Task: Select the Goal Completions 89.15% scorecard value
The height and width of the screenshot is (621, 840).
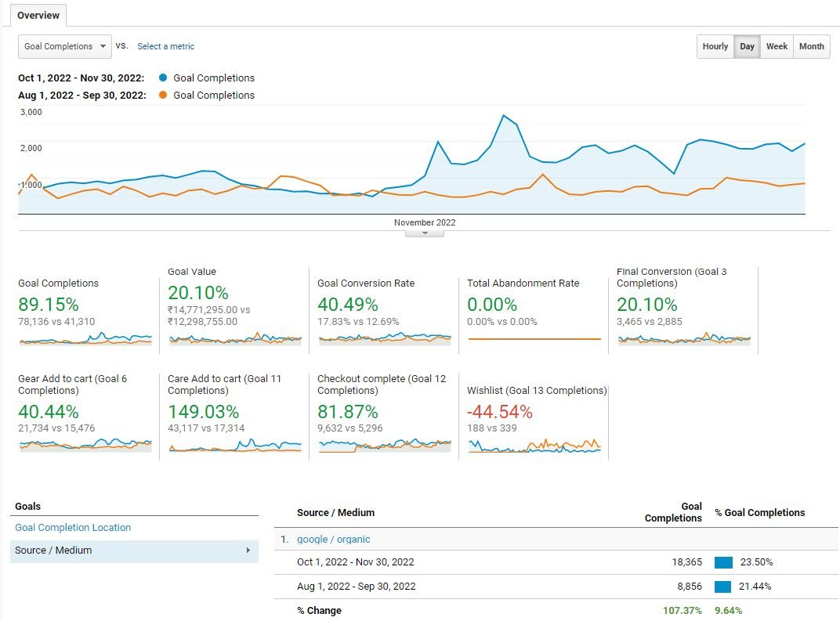Action: coord(49,304)
